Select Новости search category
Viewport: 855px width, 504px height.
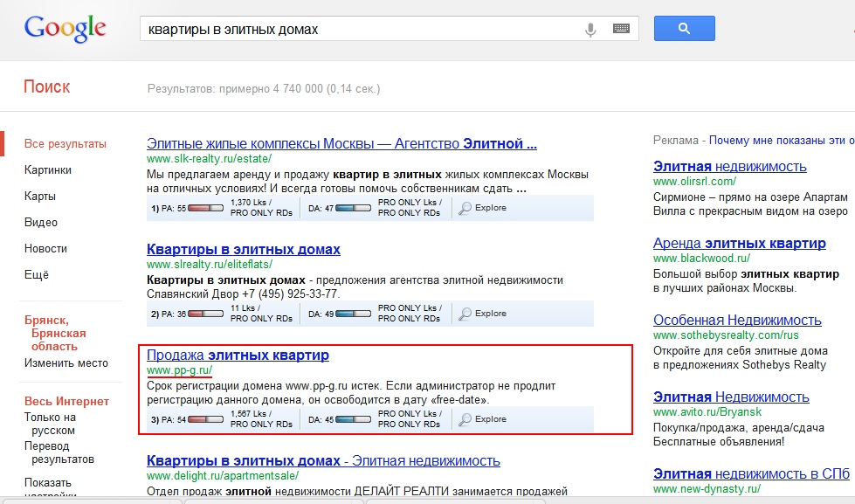pyautogui.click(x=45, y=249)
